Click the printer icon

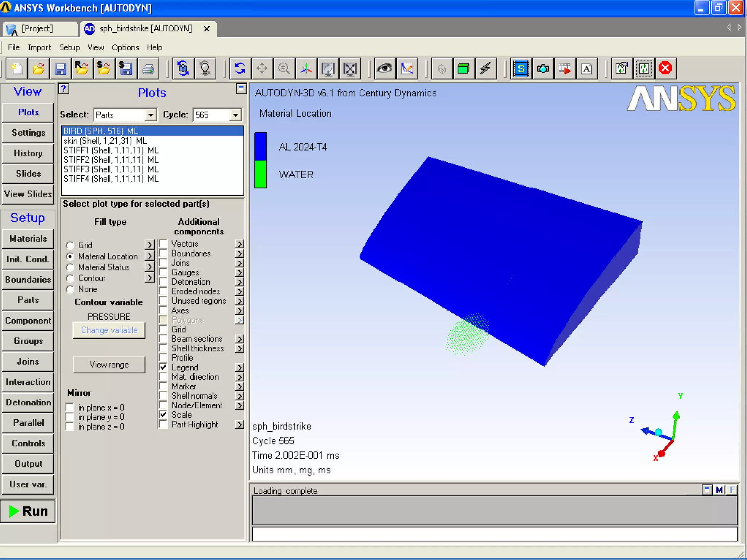click(x=148, y=69)
